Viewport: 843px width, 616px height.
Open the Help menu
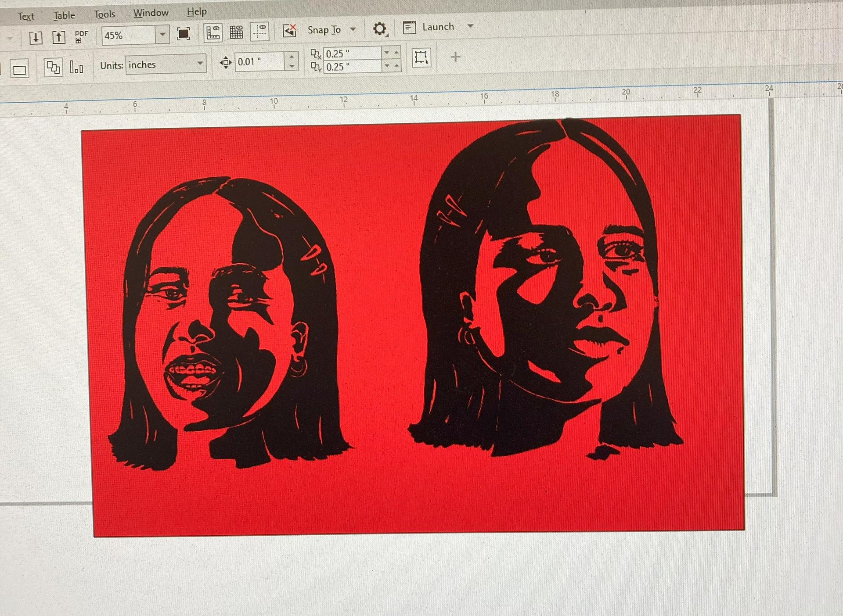(197, 12)
